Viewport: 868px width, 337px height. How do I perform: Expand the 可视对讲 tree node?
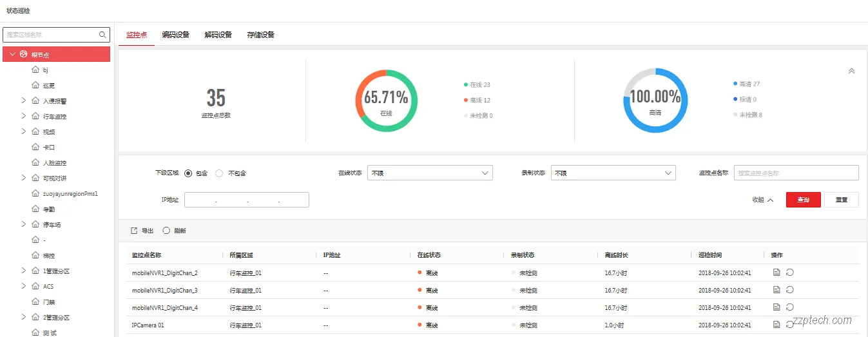coord(24,178)
